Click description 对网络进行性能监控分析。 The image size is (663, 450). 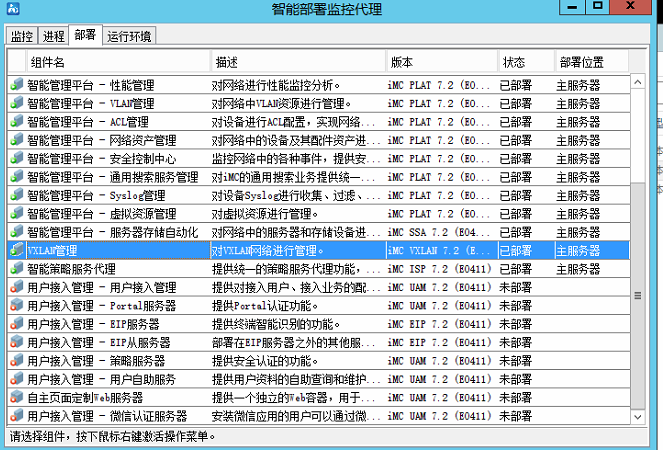pos(276,85)
